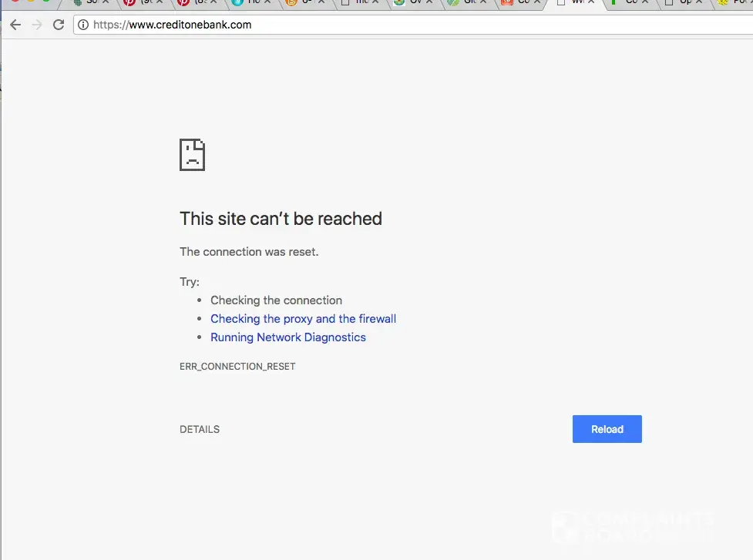Viewport: 753px width, 560px height.
Task: Click the 'This site can't be reached' heading
Action: pos(281,219)
